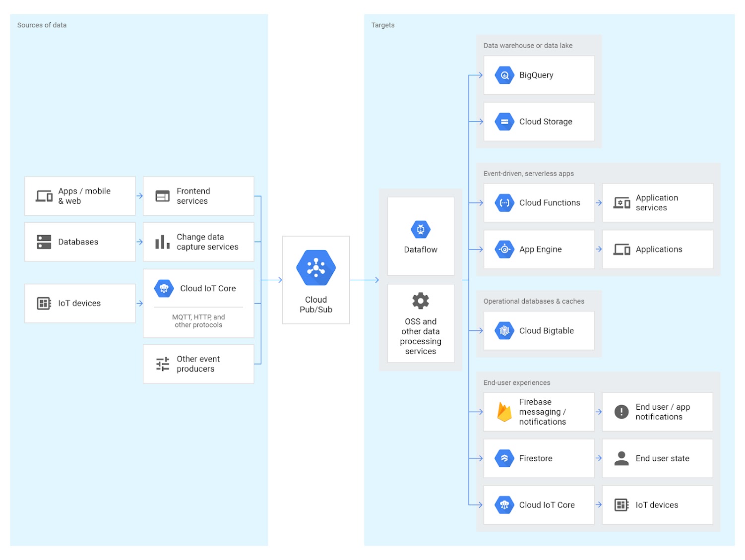Click the Firebase flame icon
The height and width of the screenshot is (560, 745).
[x=504, y=412]
